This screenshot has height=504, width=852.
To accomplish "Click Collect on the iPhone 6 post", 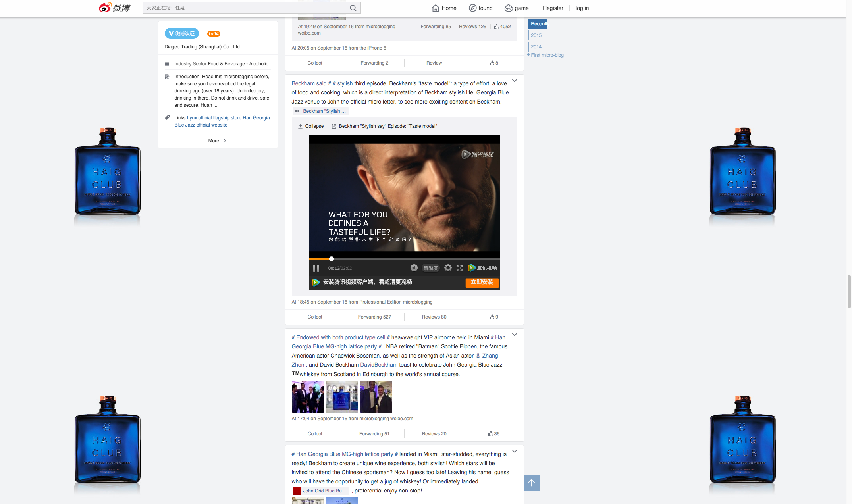I will 315,63.
